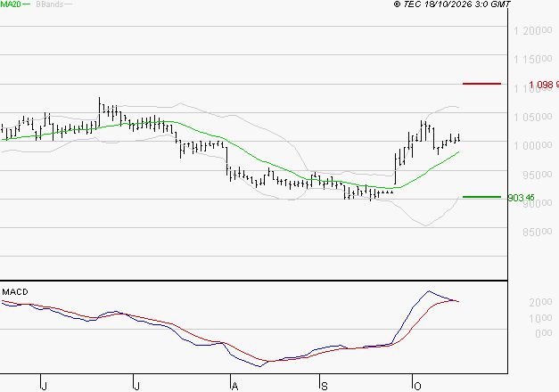Image resolution: width=559 pixels, height=392 pixels.
Task: Click the O month label
Action: (x=417, y=387)
